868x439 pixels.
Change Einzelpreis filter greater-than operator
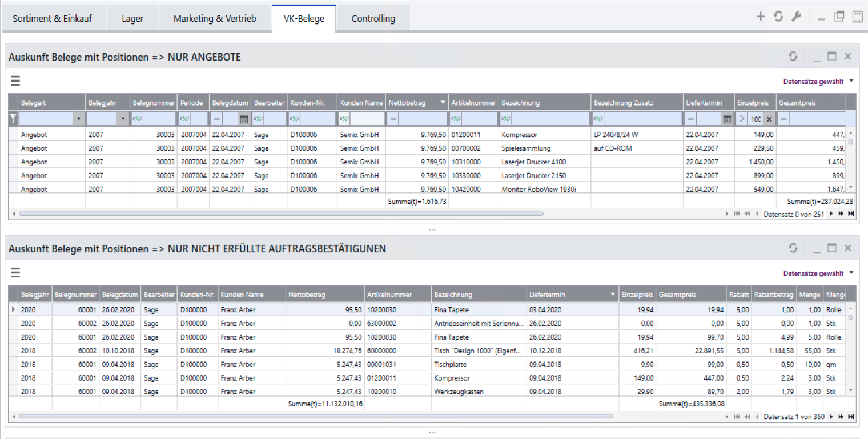(x=742, y=119)
